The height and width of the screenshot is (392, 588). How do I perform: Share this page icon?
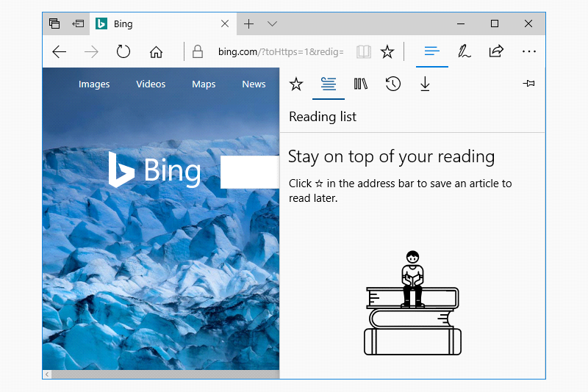[496, 51]
